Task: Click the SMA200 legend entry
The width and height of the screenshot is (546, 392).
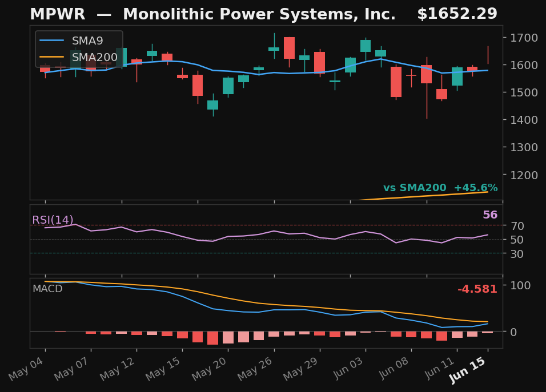Action: pos(79,57)
